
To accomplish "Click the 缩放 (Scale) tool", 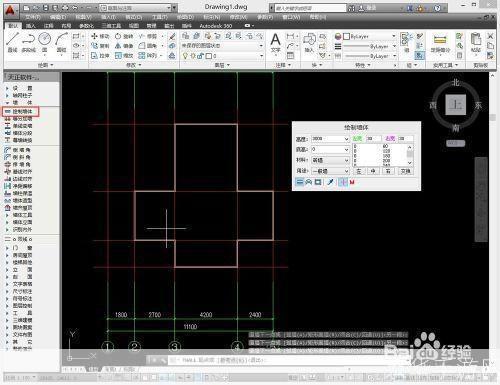I will 124,55.
